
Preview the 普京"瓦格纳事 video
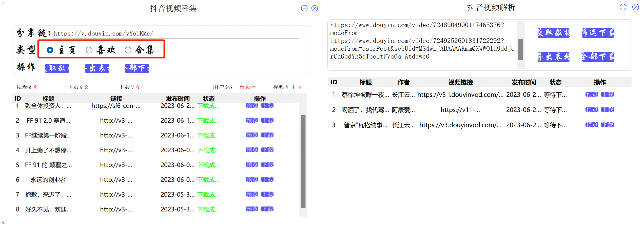(592, 125)
